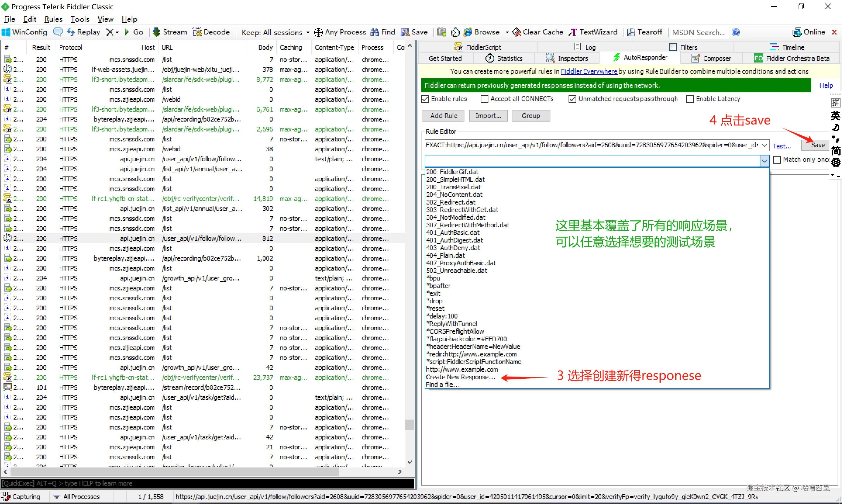The height and width of the screenshot is (504, 842).
Task: Click the Stream toolbar icon
Action: (x=156, y=32)
